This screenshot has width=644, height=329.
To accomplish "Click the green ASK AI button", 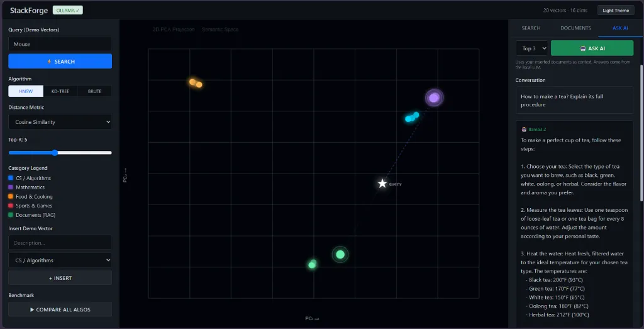I will pyautogui.click(x=592, y=48).
